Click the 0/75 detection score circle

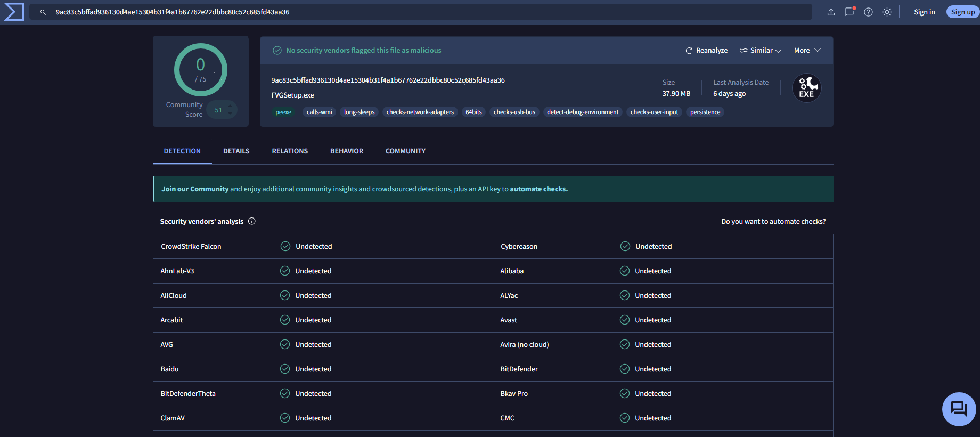[x=201, y=70]
